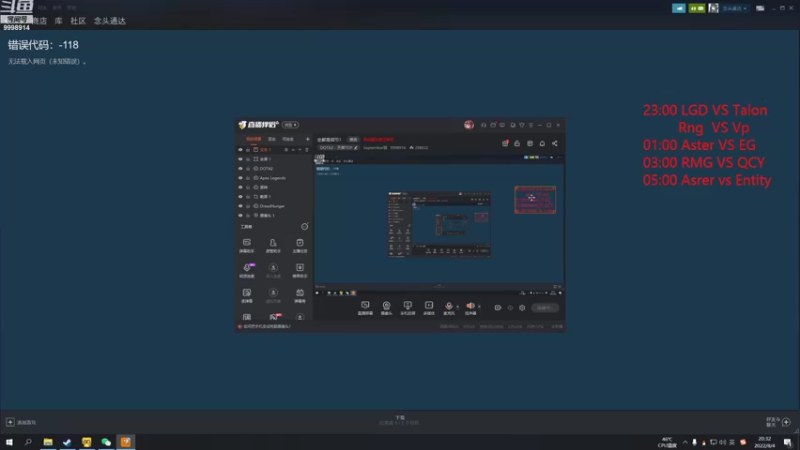Open the Steam 商店 (Store) menu
This screenshot has width=800, height=450.
[40, 21]
